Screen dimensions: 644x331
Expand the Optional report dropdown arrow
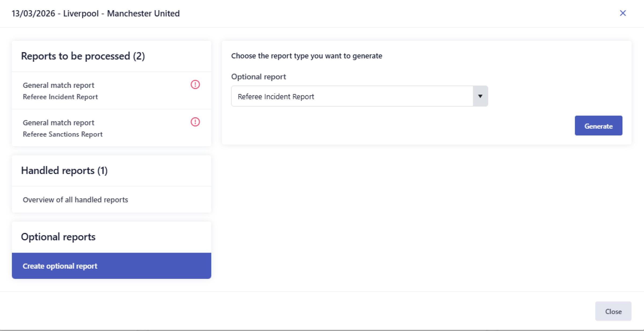480,96
